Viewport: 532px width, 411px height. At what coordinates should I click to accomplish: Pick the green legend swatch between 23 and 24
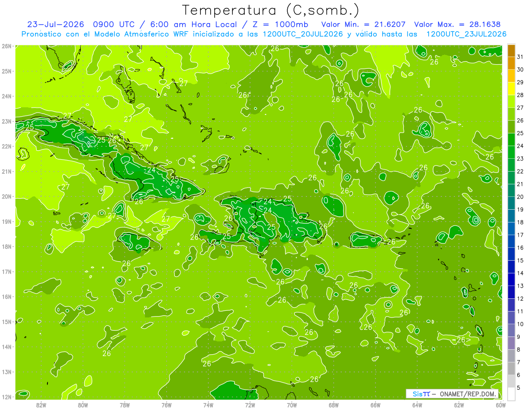point(511,152)
